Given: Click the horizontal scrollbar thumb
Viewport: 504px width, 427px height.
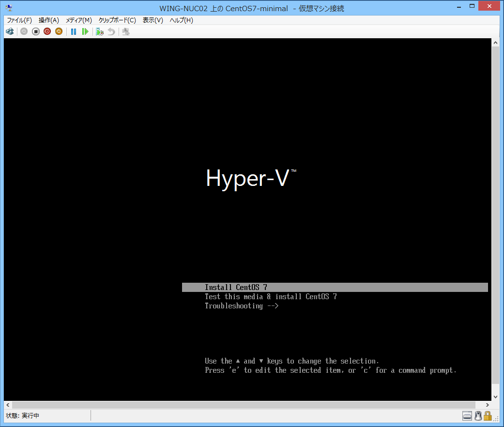Looking at the screenshot, I should tap(244, 405).
